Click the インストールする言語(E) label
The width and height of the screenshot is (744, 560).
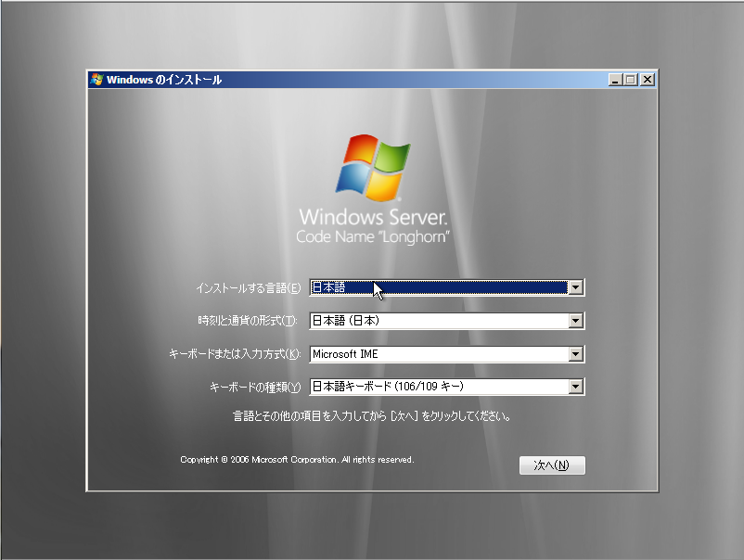[249, 287]
